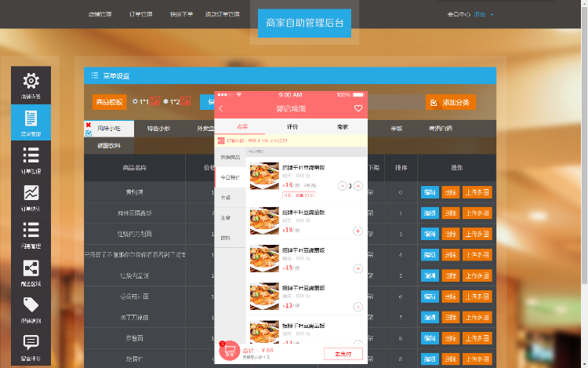Click 快速下单 in top navigation

click(x=182, y=14)
